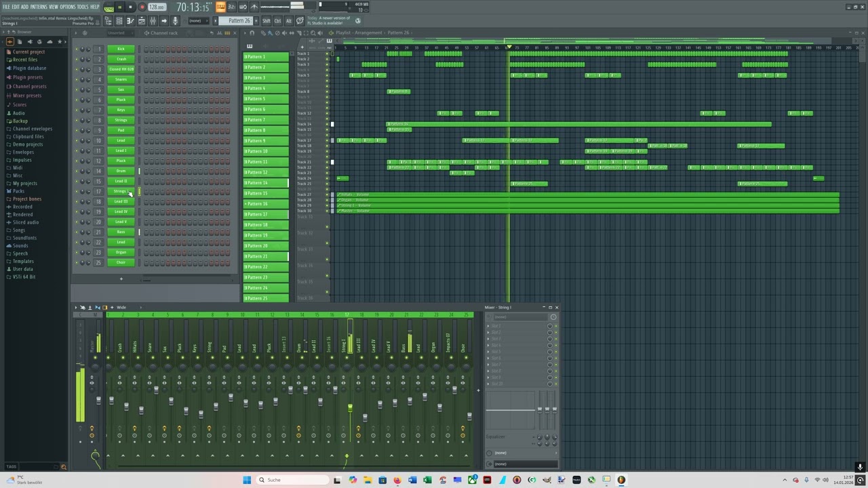Click the FL Studio taskbar icon

(621, 480)
